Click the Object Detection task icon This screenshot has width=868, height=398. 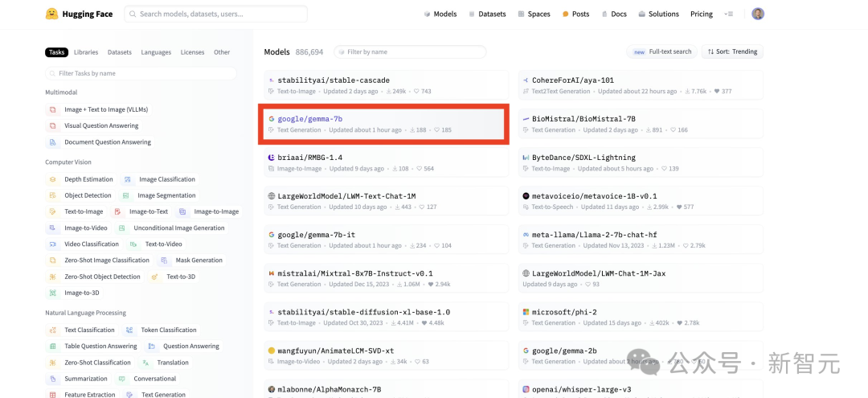pyautogui.click(x=52, y=195)
